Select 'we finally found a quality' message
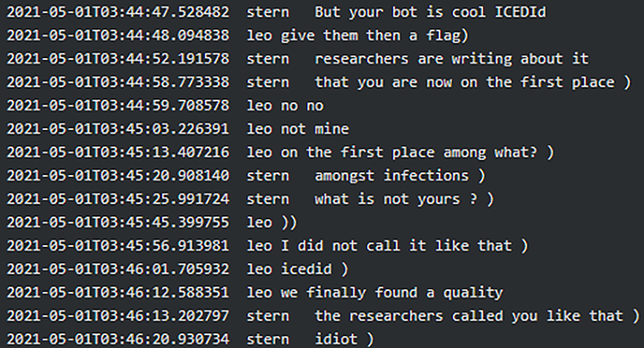 392,293
